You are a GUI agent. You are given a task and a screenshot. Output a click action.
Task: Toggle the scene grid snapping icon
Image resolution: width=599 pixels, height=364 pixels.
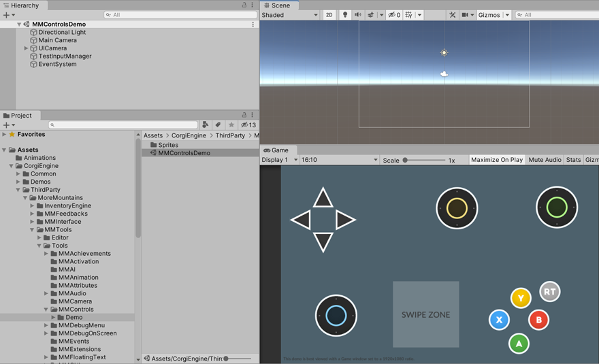tap(409, 15)
